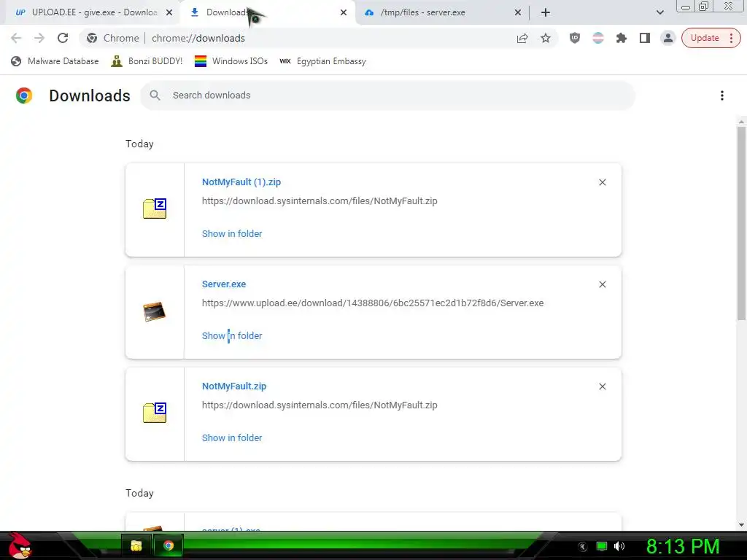Open the Server.exe file link
This screenshot has width=747, height=560.
224,284
